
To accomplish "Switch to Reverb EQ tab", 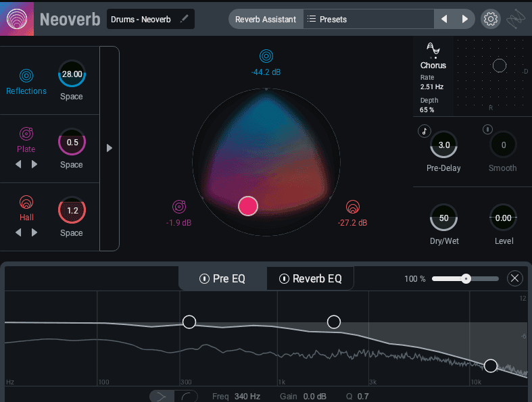I will (x=310, y=278).
